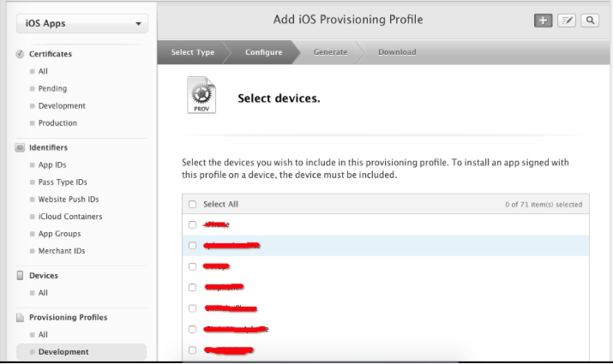The height and width of the screenshot is (364, 613).
Task: Click the PROV provisioning file icon
Action: click(201, 96)
